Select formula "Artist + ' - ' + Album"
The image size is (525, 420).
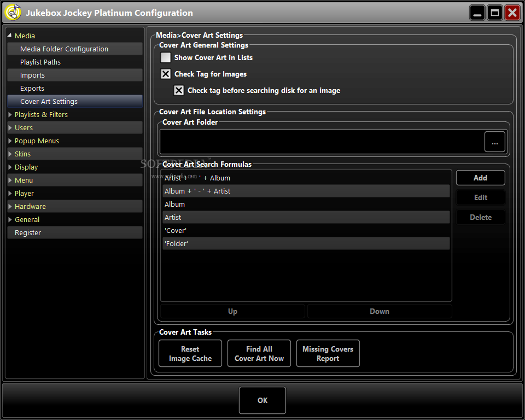[x=306, y=178]
